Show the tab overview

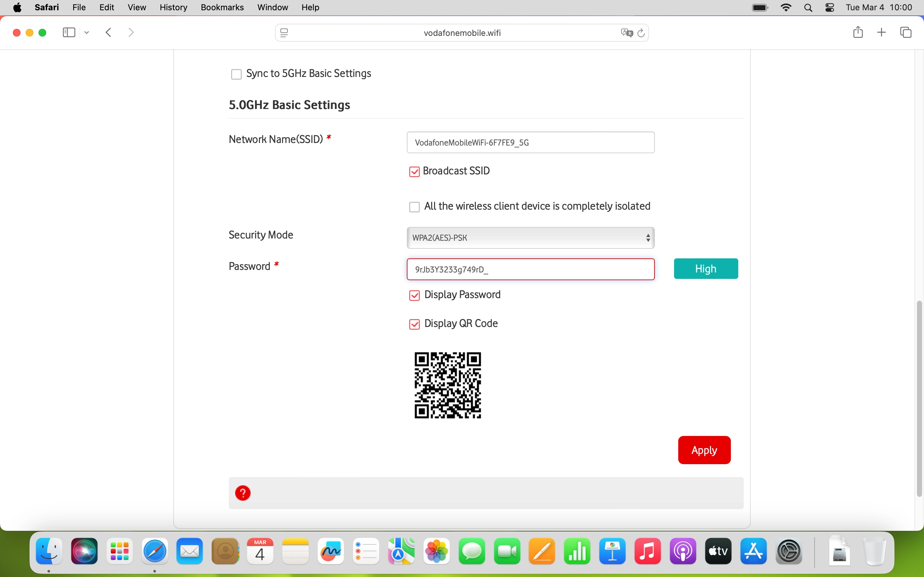pyautogui.click(x=905, y=32)
